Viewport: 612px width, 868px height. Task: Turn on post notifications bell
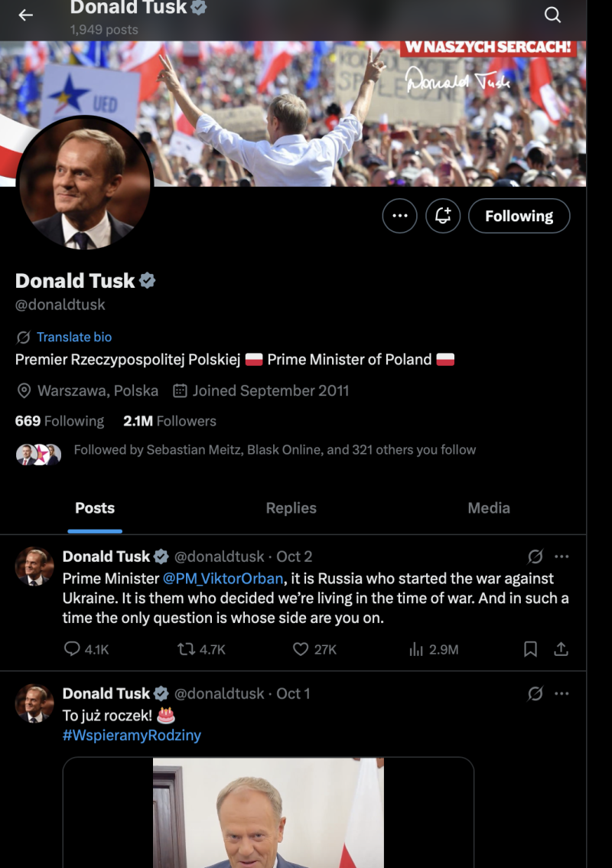443,216
